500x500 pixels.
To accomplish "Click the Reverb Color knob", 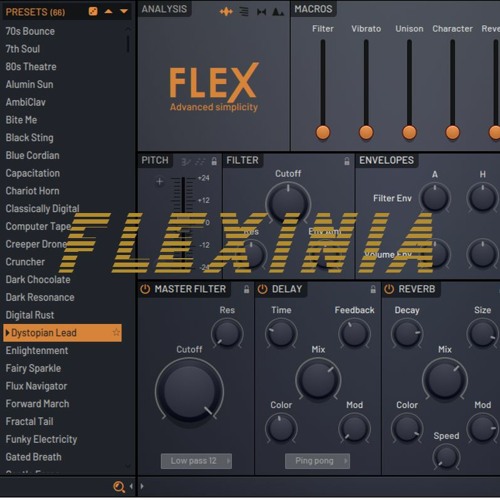I will [407, 428].
